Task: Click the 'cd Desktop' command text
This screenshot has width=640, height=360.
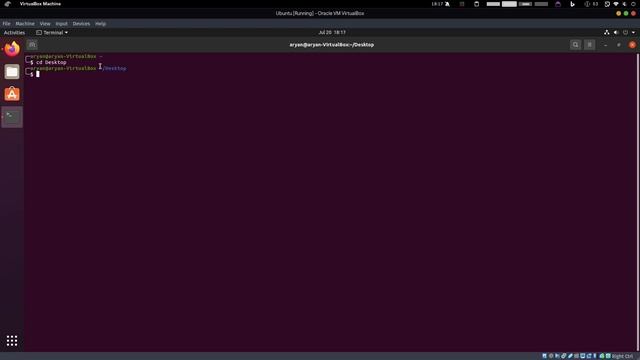Action: tap(51, 62)
